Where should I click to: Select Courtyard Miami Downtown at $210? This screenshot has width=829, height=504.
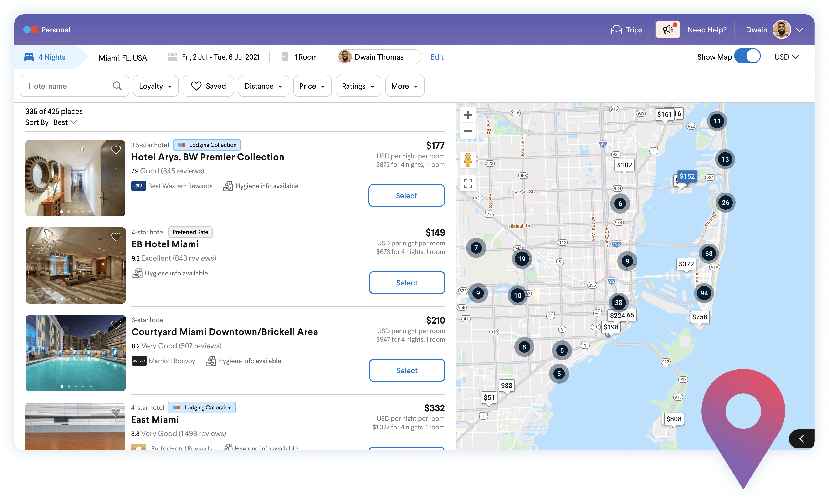[x=407, y=370]
